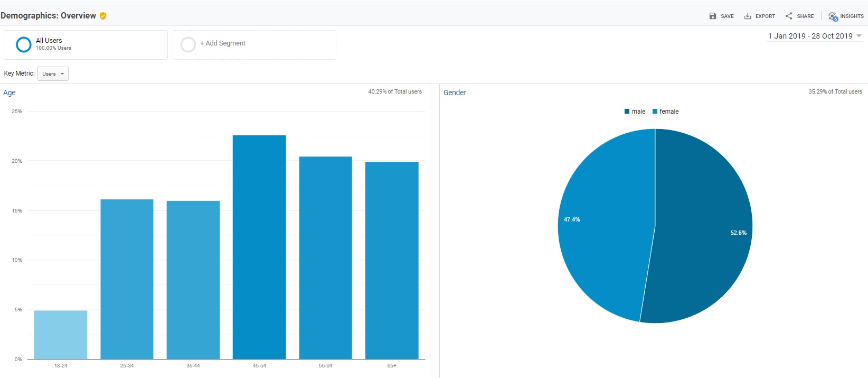The width and height of the screenshot is (868, 378).
Task: Click the female legend square
Action: click(x=655, y=112)
